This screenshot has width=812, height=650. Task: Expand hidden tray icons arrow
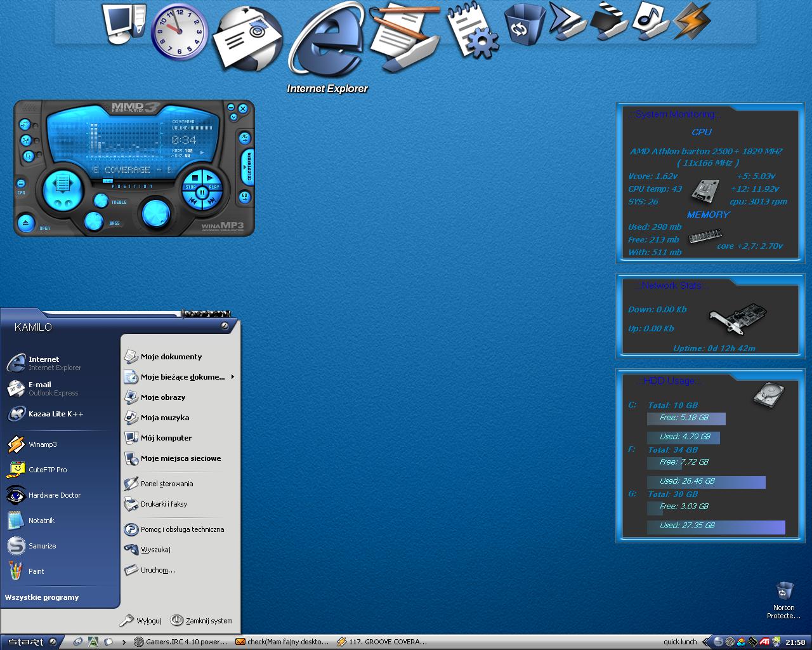(706, 642)
